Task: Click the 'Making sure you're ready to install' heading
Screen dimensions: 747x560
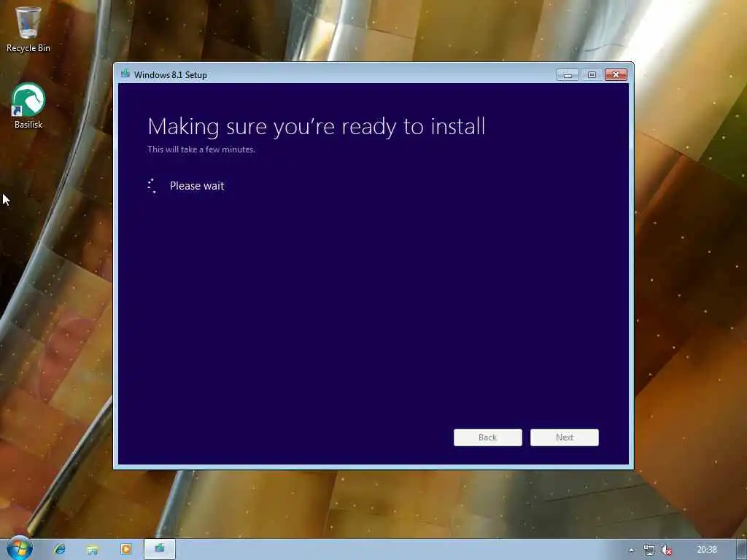Action: pyautogui.click(x=317, y=127)
